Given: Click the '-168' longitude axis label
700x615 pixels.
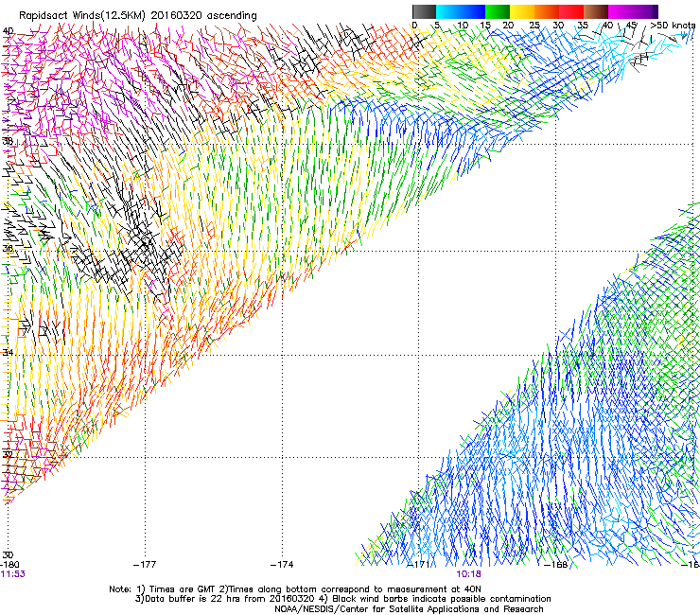Looking at the screenshot, I should [x=556, y=565].
